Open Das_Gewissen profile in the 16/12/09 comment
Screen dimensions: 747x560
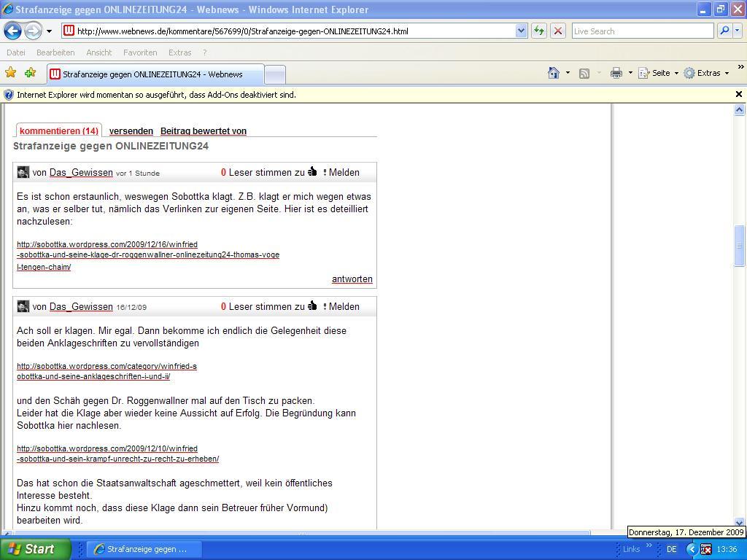pyautogui.click(x=81, y=307)
